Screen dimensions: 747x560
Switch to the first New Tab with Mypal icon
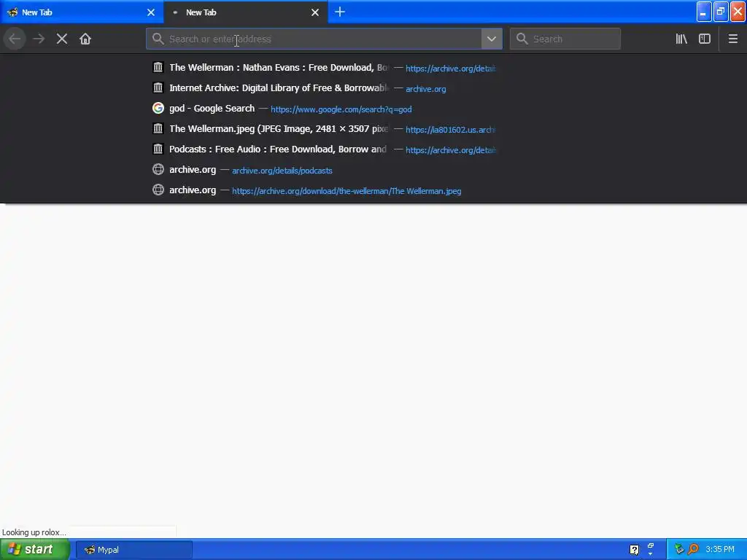coord(82,12)
